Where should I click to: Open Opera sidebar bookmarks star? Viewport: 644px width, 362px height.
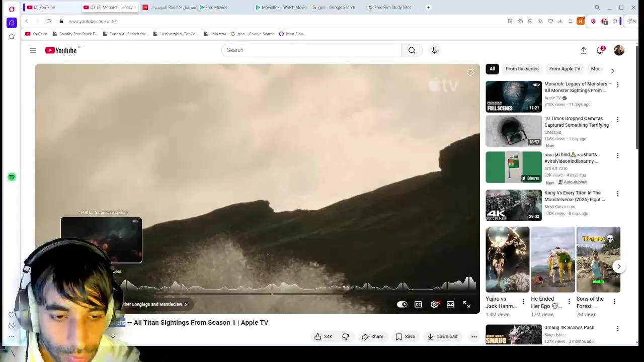[x=12, y=36]
